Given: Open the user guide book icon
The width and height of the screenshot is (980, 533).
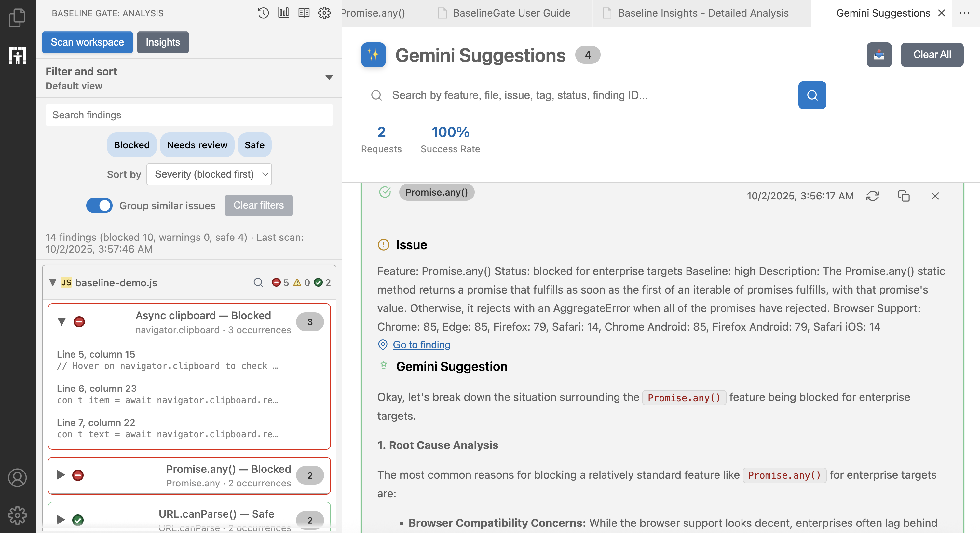Looking at the screenshot, I should click(304, 13).
